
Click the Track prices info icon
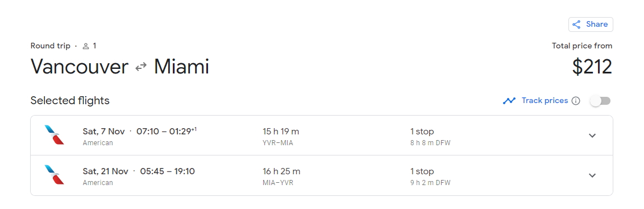point(576,101)
